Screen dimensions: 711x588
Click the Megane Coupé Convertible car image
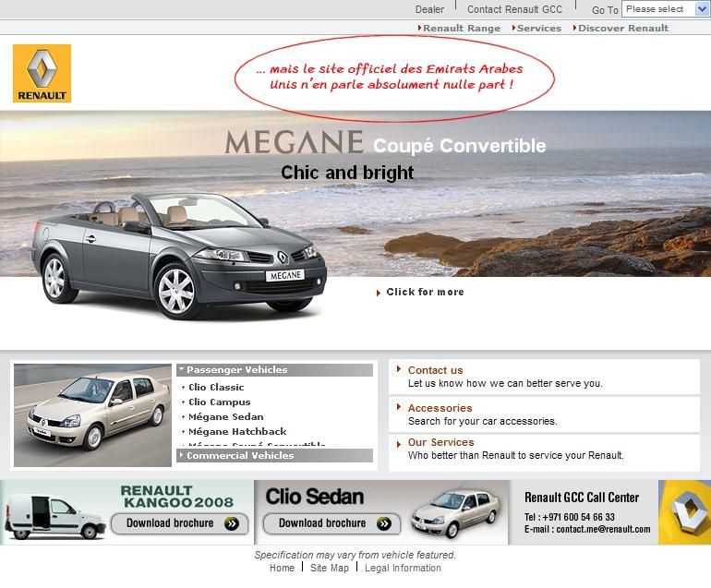point(179,256)
